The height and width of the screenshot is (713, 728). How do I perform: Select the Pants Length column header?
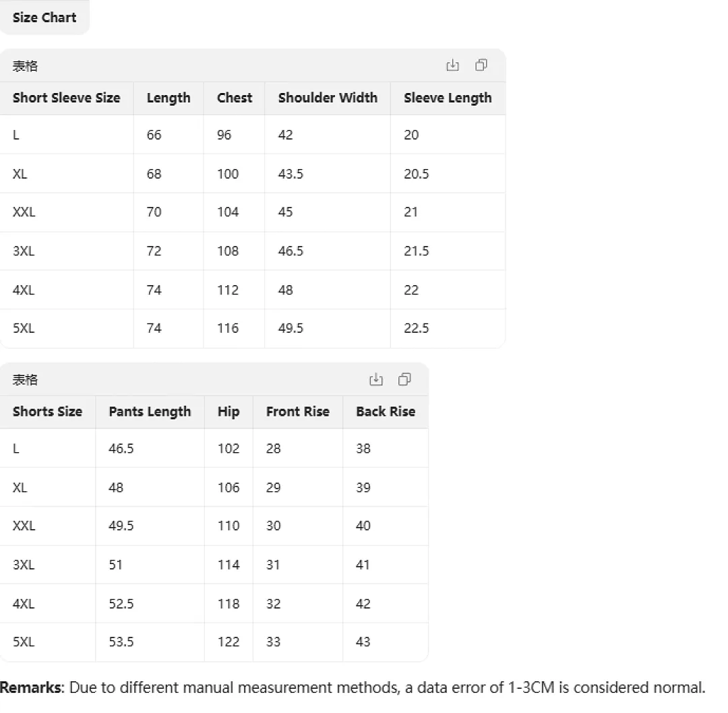pos(150,412)
